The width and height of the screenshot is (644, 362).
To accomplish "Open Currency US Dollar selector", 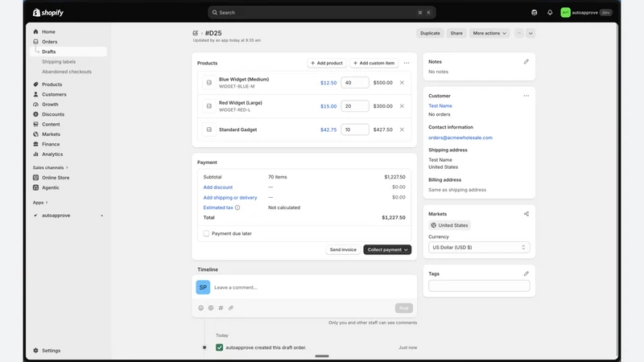I will (479, 248).
